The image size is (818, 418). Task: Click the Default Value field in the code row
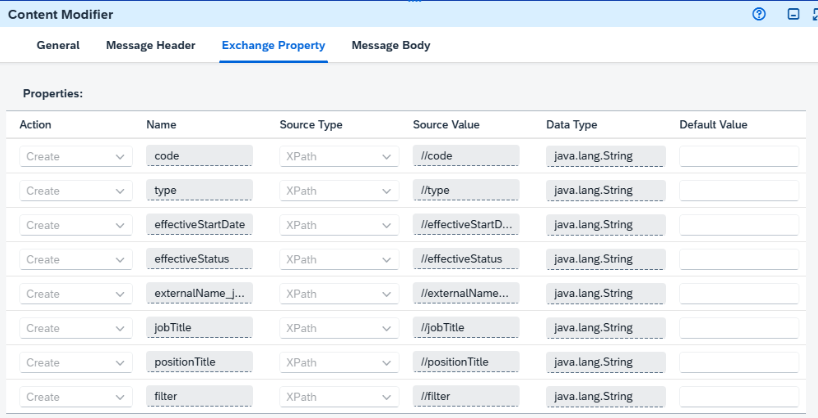(x=739, y=157)
